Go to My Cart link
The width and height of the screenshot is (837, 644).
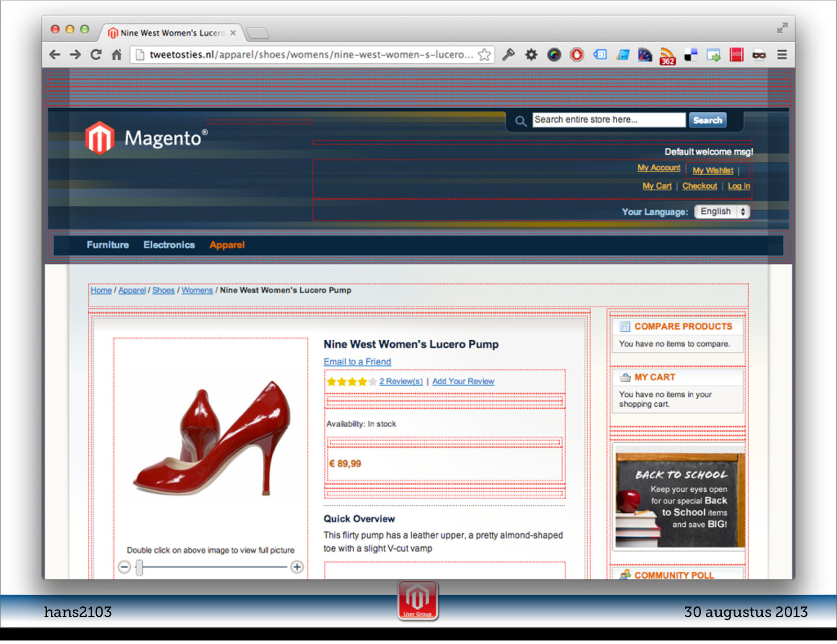(x=657, y=186)
